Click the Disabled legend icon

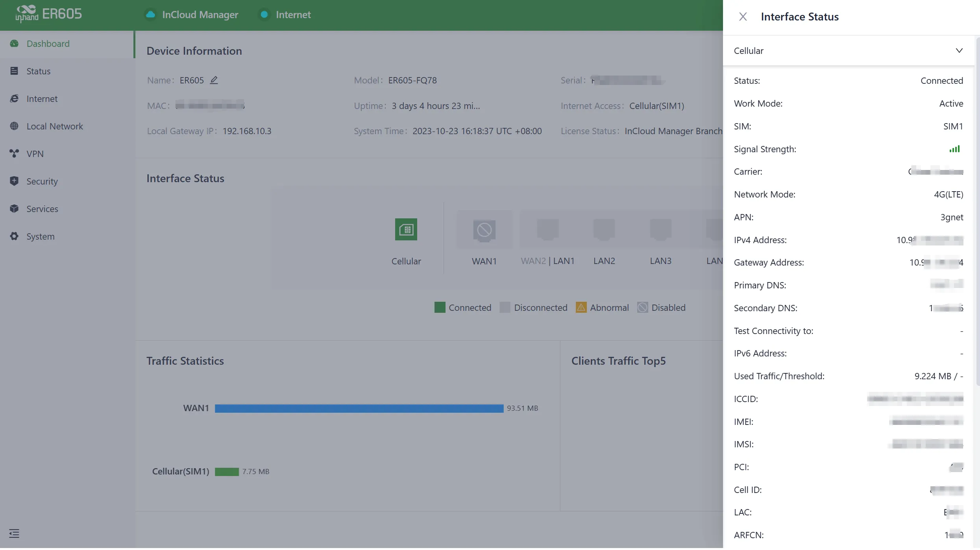[x=642, y=308]
